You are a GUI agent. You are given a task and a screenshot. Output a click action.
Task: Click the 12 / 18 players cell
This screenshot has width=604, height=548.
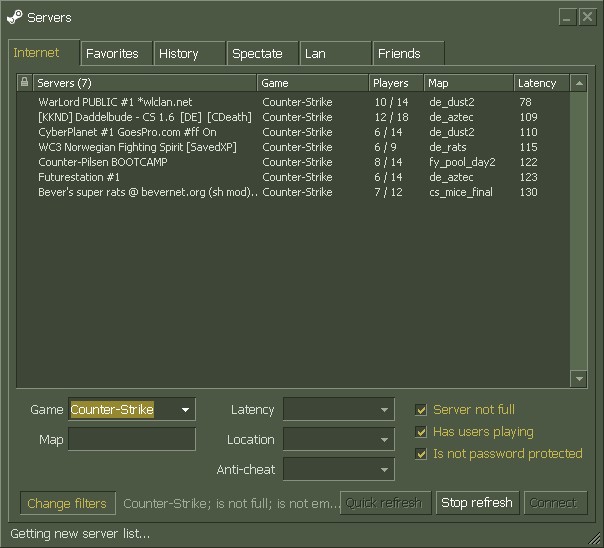(391, 117)
